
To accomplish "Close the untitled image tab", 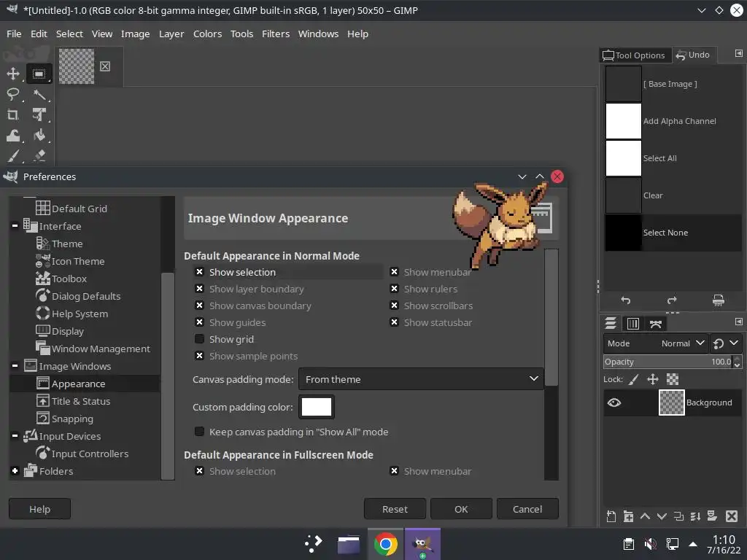I will [105, 66].
